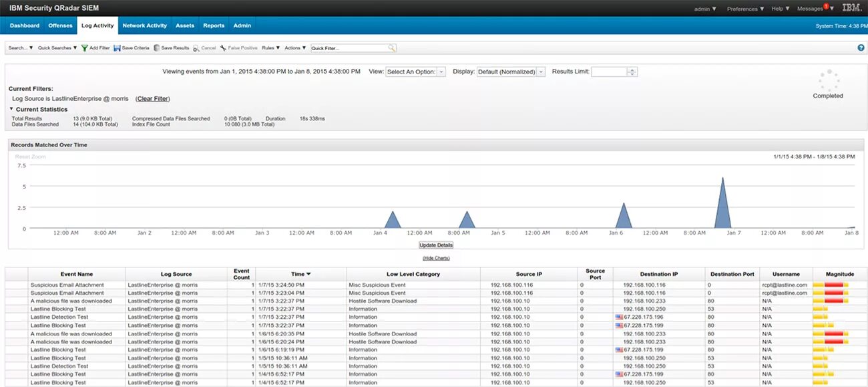Click the Results Limit stepper arrows
868x387 pixels.
pyautogui.click(x=632, y=72)
